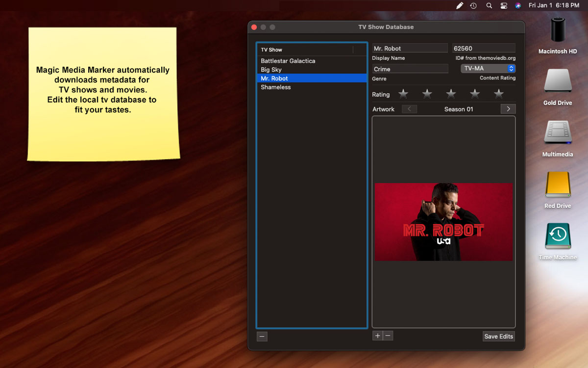Select Shameless in the show list

click(x=312, y=87)
